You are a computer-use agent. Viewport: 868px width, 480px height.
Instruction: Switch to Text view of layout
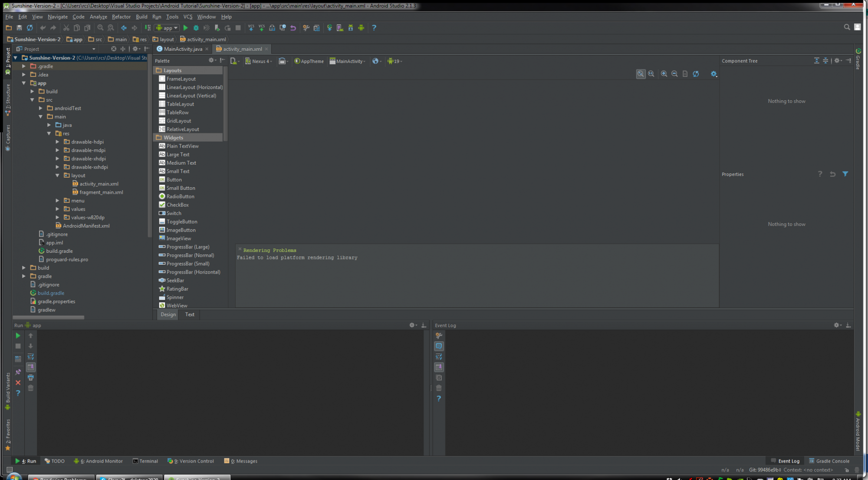point(190,314)
